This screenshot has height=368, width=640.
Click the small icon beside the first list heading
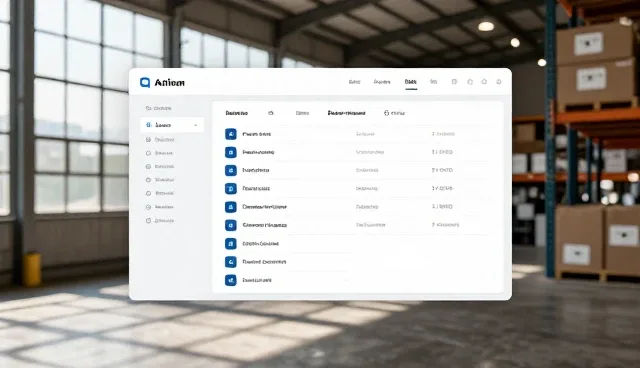click(271, 113)
